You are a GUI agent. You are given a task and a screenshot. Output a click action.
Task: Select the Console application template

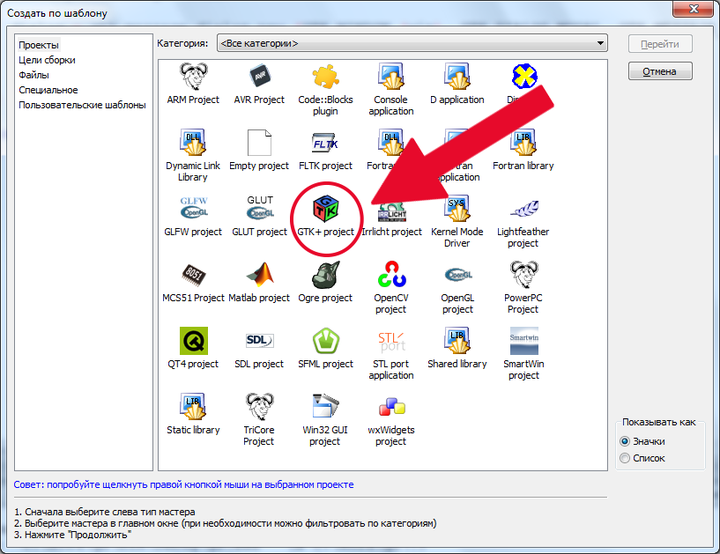[x=391, y=76]
